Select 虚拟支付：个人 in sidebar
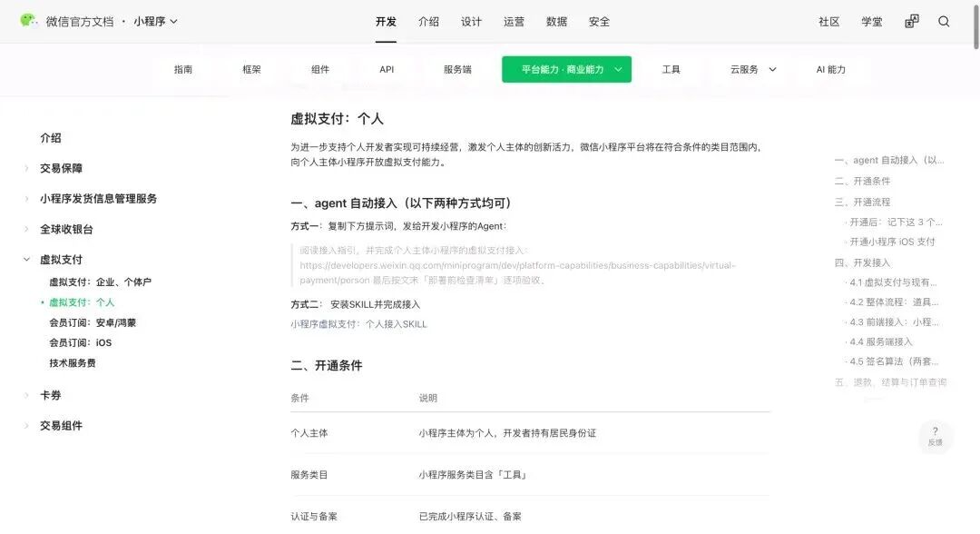The image size is (980, 534). [x=82, y=302]
